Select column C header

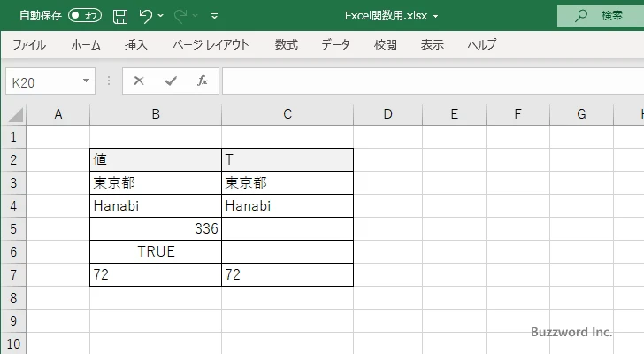click(x=287, y=114)
